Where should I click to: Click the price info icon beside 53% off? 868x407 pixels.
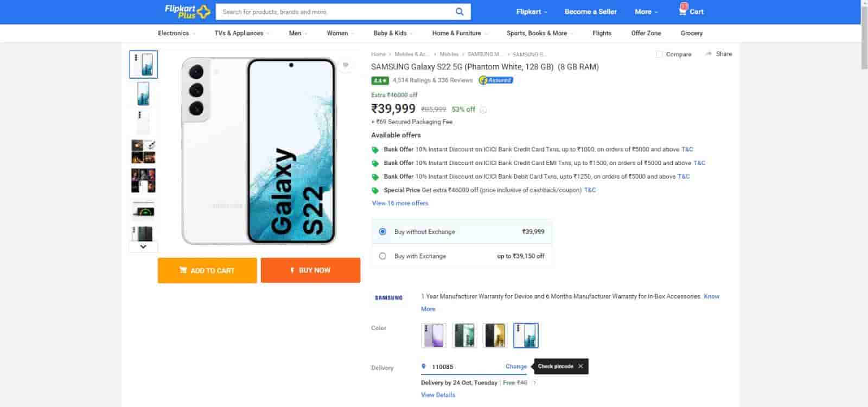[483, 110]
